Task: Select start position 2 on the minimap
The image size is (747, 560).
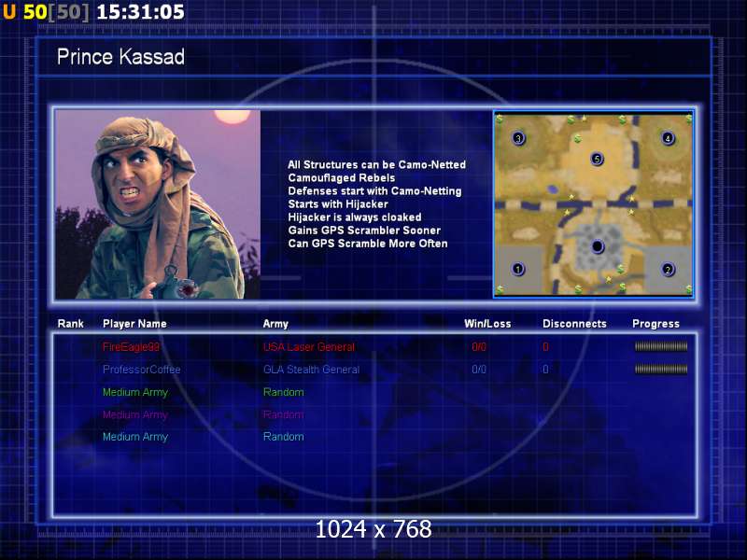Action: (x=668, y=270)
